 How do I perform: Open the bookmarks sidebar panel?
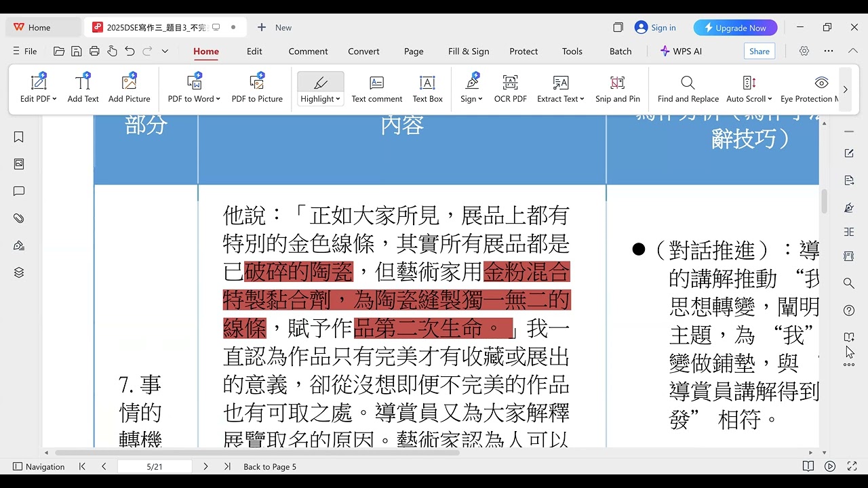click(x=19, y=137)
